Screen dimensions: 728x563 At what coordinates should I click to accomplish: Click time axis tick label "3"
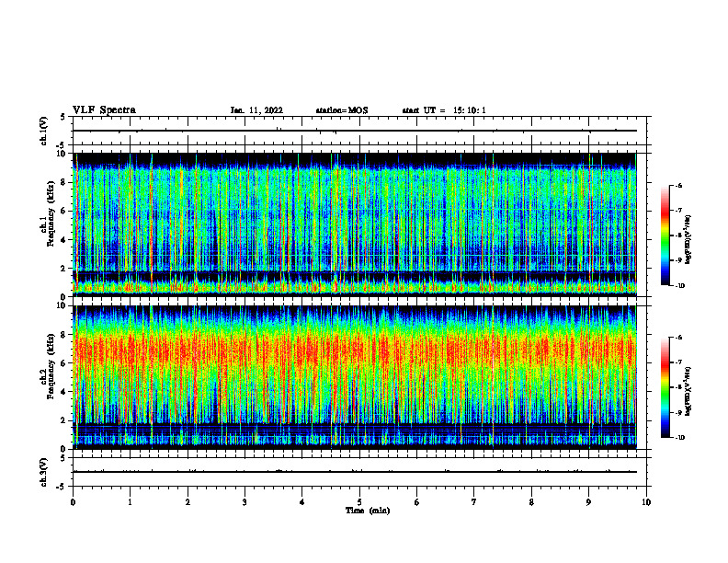point(245,502)
